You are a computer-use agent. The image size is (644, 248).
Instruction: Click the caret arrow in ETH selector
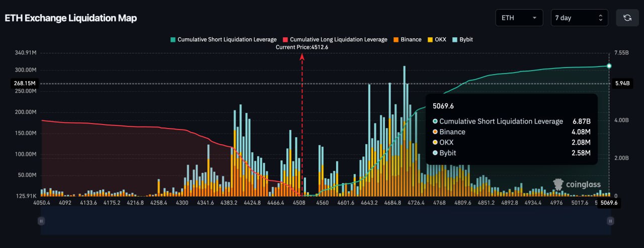(x=534, y=18)
